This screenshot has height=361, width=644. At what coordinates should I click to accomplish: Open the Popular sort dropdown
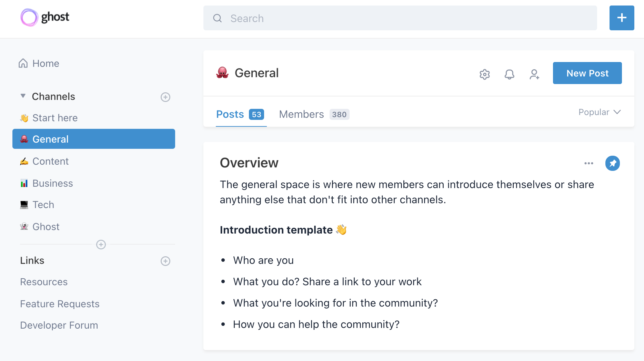[599, 112]
